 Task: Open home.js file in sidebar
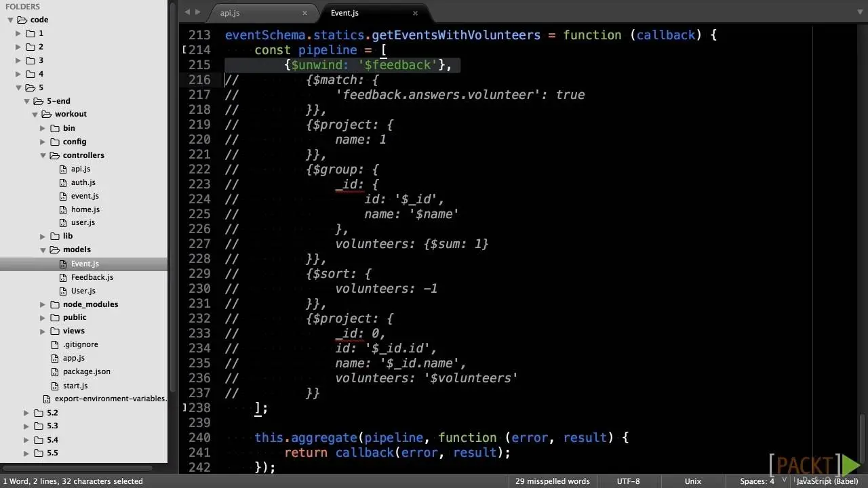[x=85, y=209]
